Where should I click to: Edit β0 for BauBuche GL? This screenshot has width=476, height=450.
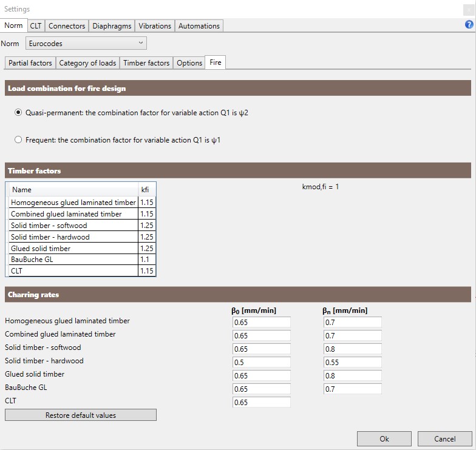click(x=261, y=389)
